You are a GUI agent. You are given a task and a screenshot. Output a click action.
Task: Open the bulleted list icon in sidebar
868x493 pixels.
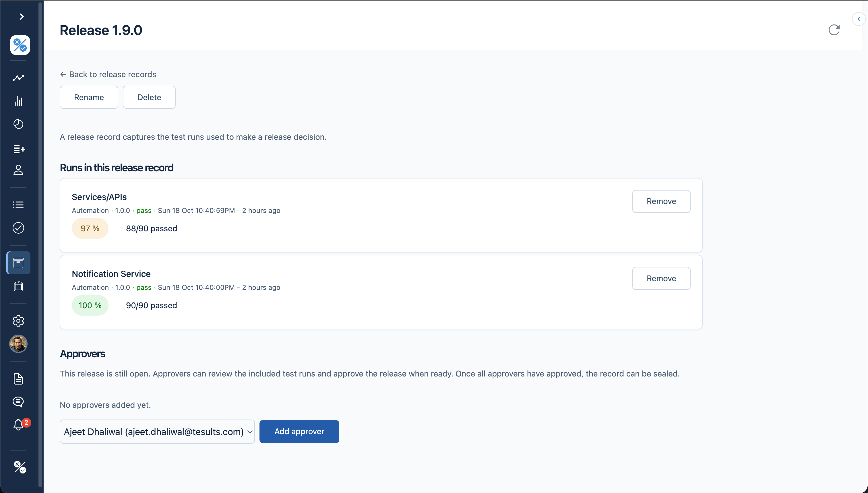18,205
